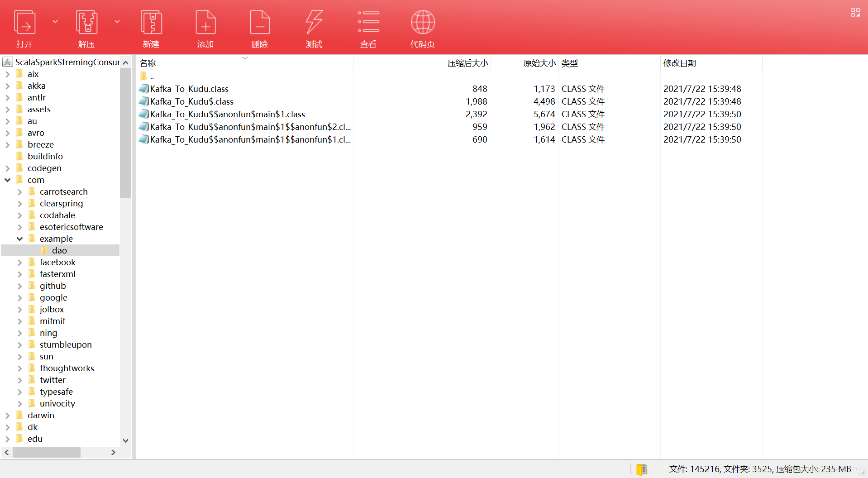
Task: Click tree scrollbar down arrow
Action: point(126,440)
